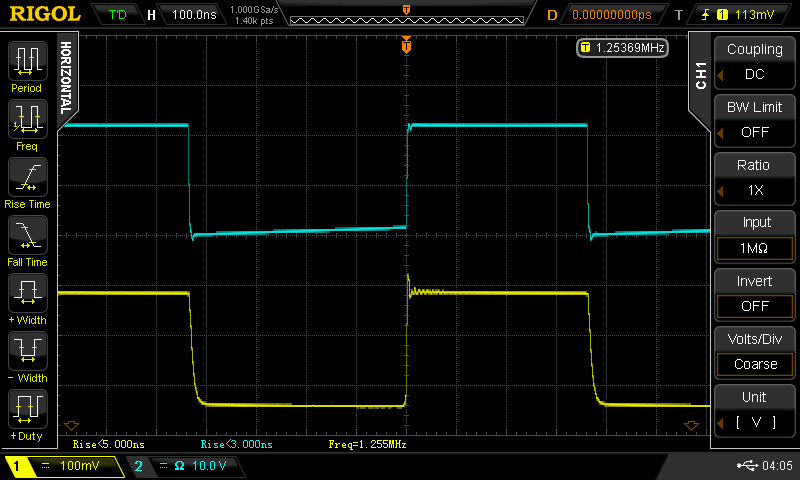Toggle Volts/Div Coarse setting
The image size is (800, 480).
[754, 352]
